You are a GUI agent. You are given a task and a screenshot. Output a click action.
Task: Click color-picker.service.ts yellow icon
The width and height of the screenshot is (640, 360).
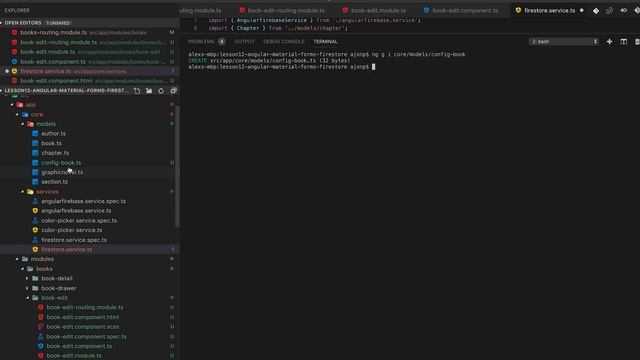click(x=35, y=230)
